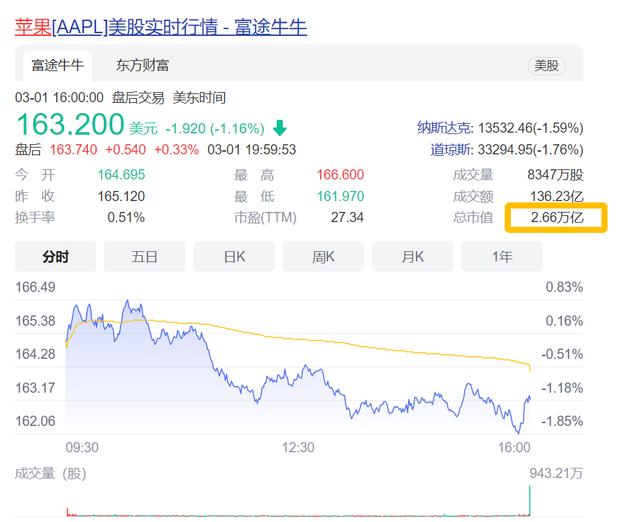This screenshot has height=522, width=640.
Task: Click the 总市值 value 2.66万亿
Action: tap(557, 218)
